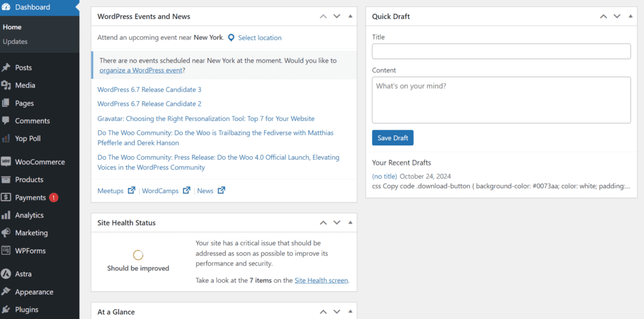Move Quick Draft panel down

617,16
